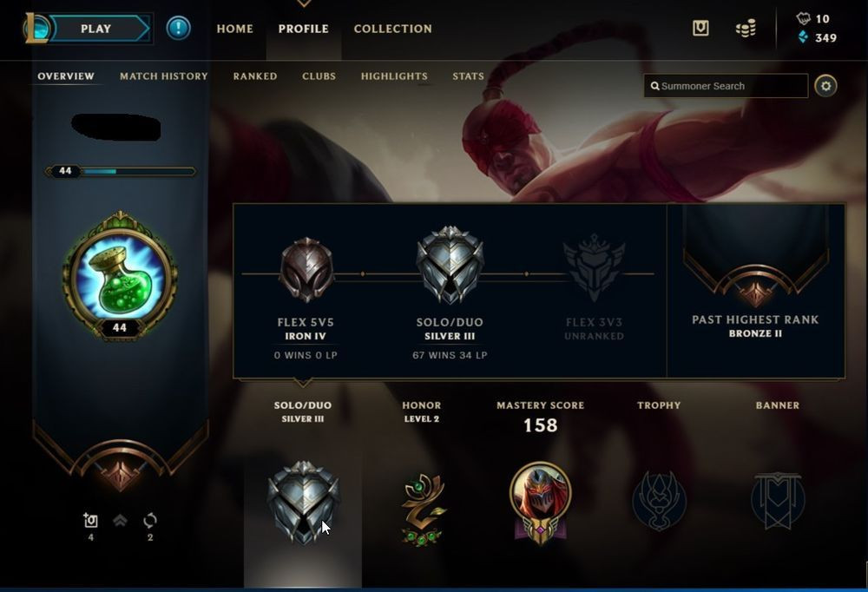Click the Flex 5v5 Iron emblem
The image size is (868, 592).
point(306,270)
